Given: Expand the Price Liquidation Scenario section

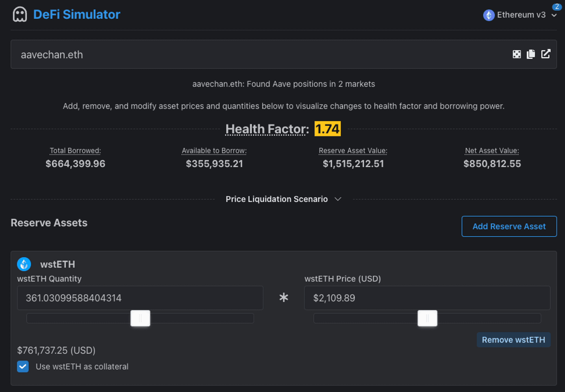Looking at the screenshot, I should tap(284, 199).
